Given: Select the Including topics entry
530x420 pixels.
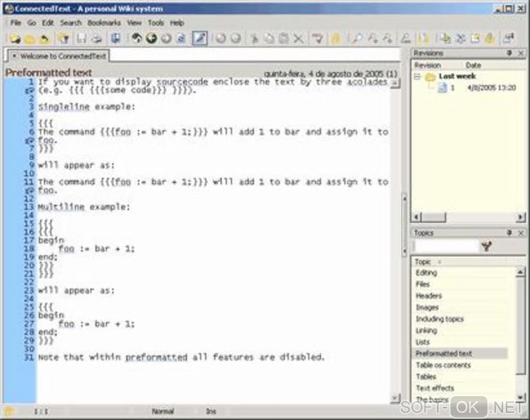Looking at the screenshot, I should (440, 319).
